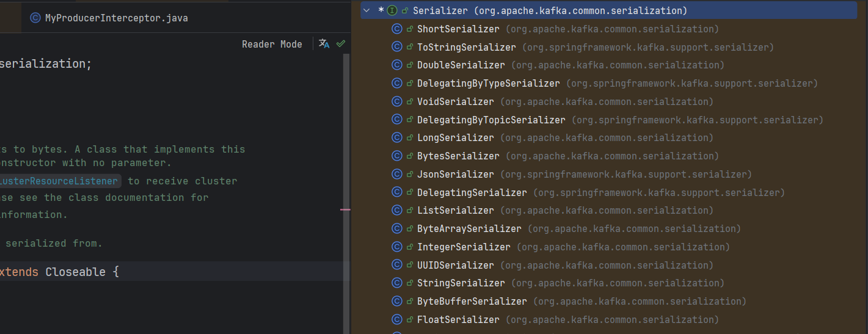The width and height of the screenshot is (868, 334).
Task: Click the pink error stripe marker
Action: tap(345, 209)
